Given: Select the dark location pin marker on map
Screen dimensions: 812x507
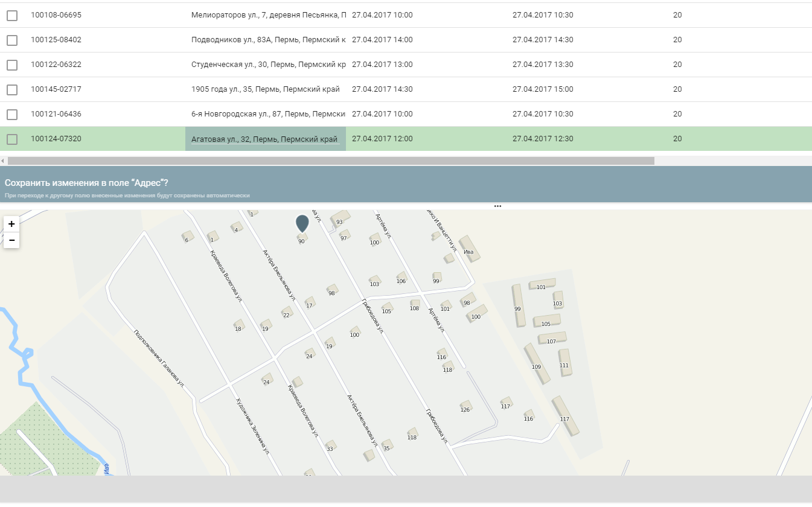Looking at the screenshot, I should click(302, 223).
